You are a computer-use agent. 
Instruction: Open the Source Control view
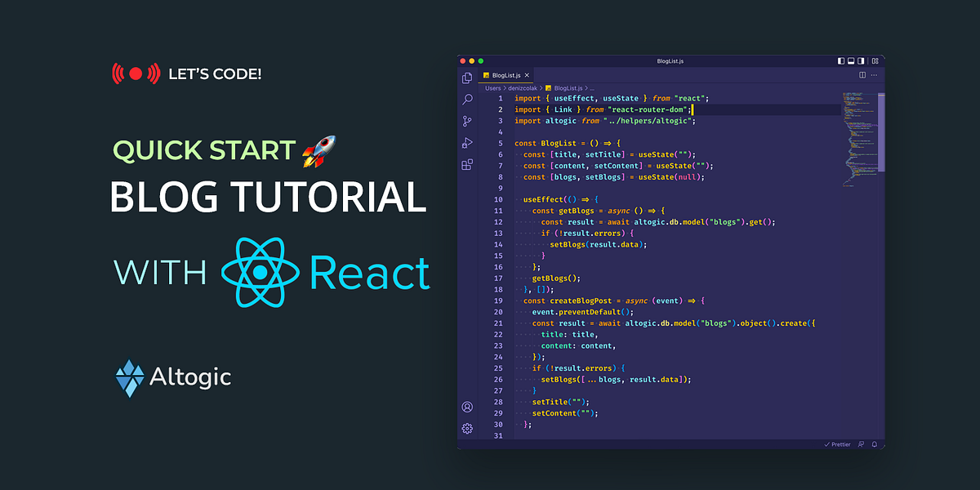pos(467,121)
